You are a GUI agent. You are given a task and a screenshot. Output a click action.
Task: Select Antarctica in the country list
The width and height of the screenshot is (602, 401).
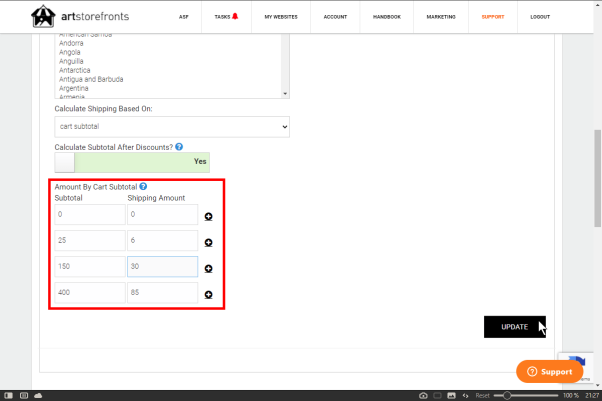tap(74, 70)
